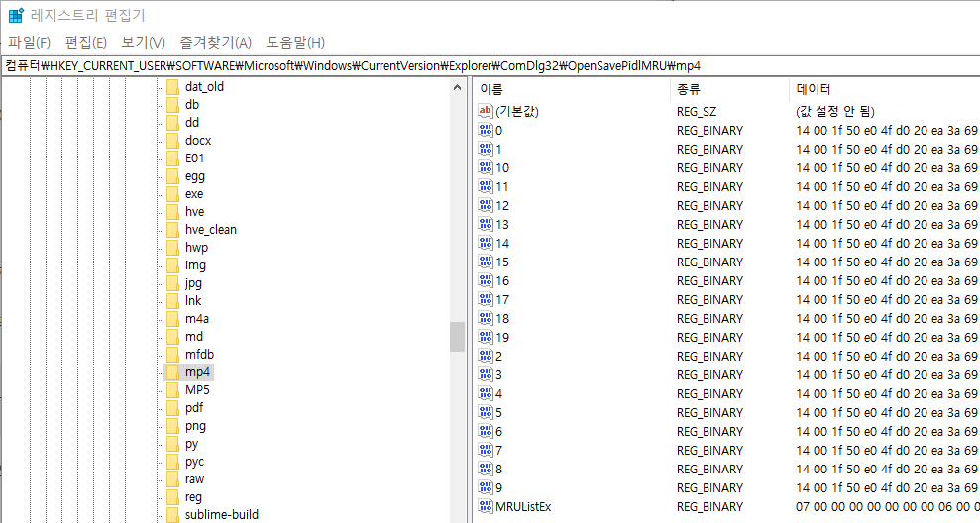This screenshot has height=523, width=980.
Task: Select the hve folder icon
Action: click(x=173, y=212)
